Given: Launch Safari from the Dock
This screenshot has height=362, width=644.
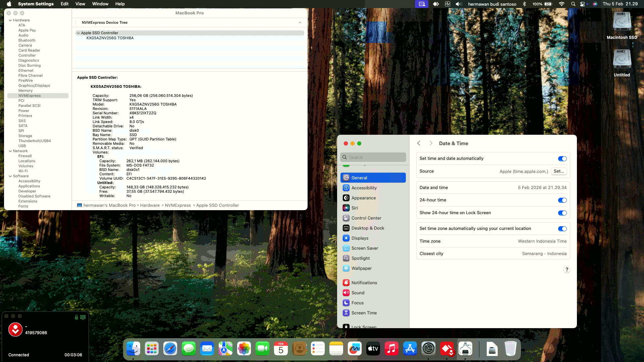Looking at the screenshot, I should click(x=170, y=349).
